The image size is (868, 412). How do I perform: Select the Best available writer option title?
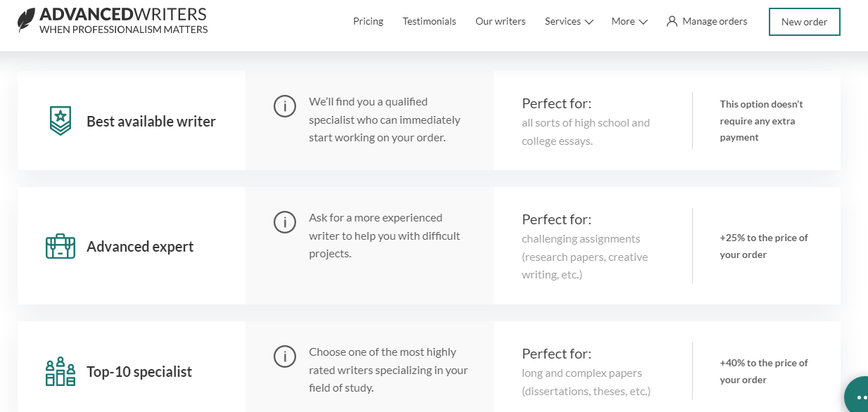pyautogui.click(x=151, y=121)
